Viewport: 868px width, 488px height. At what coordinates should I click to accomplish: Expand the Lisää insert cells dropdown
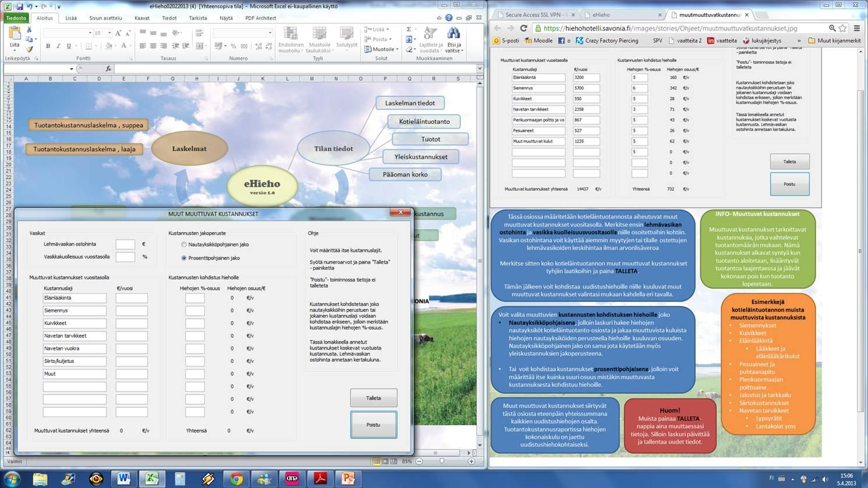(x=387, y=29)
